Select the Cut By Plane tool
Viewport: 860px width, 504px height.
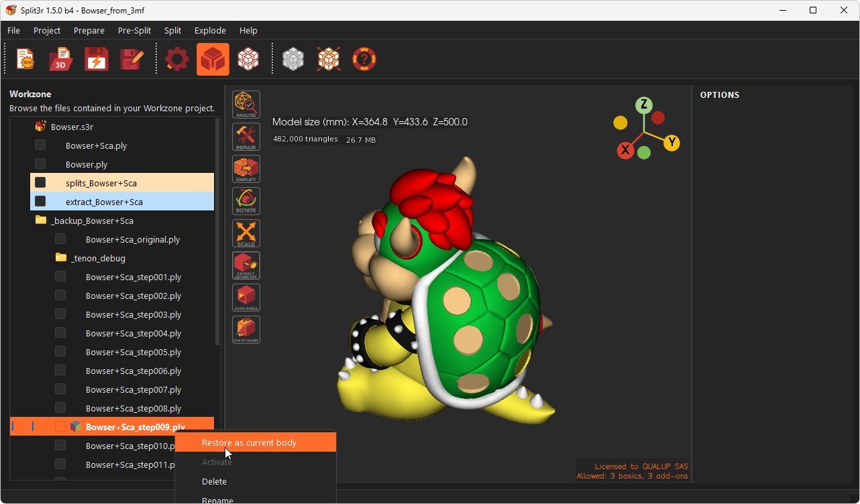click(246, 330)
